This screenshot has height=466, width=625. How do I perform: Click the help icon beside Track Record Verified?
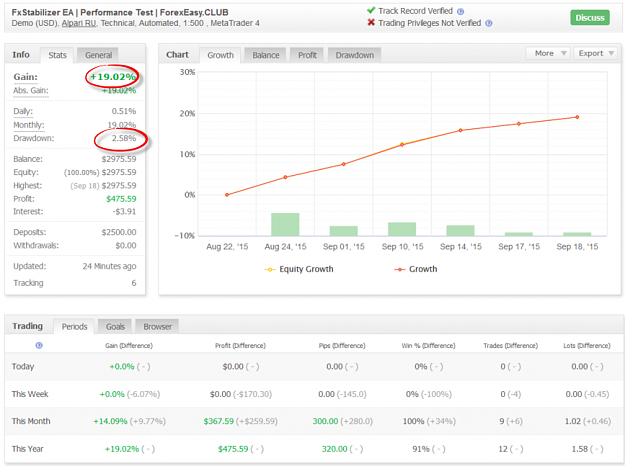coord(460,12)
